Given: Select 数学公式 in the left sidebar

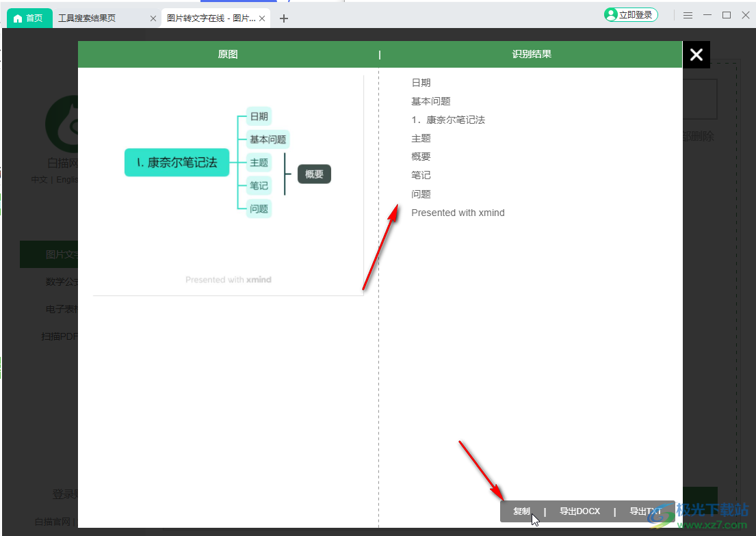Looking at the screenshot, I should click(x=62, y=282).
